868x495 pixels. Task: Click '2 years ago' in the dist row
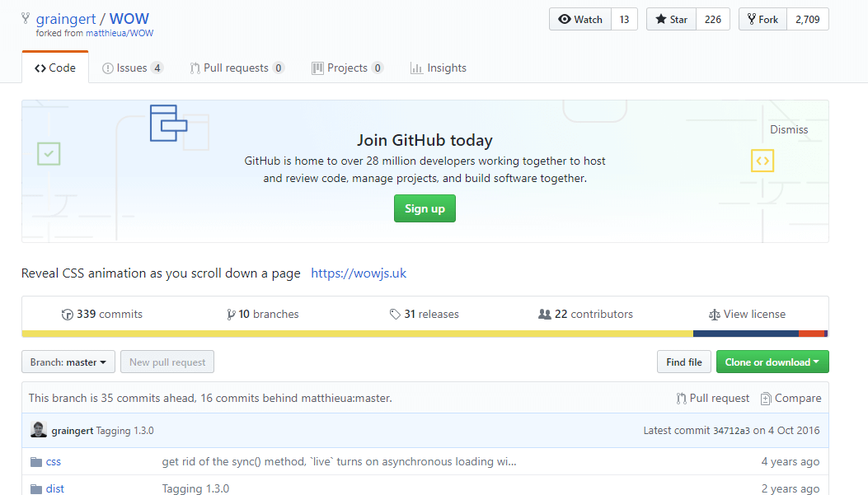point(790,489)
